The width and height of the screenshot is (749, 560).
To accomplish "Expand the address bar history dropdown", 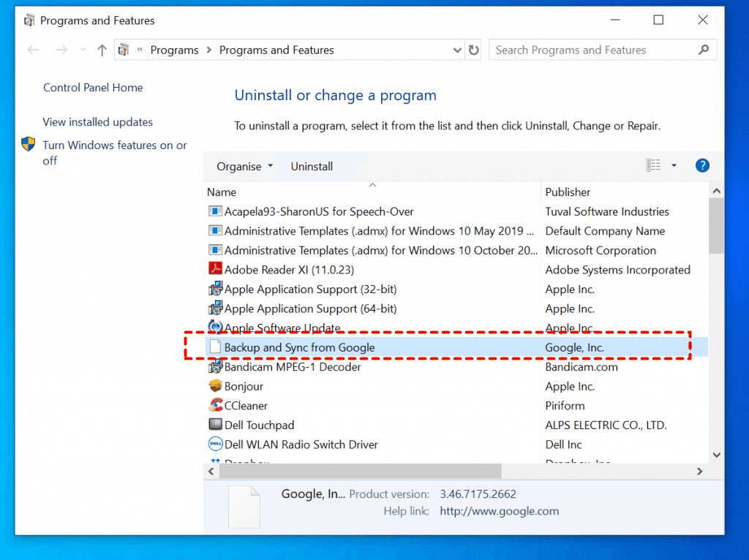I will click(x=457, y=50).
